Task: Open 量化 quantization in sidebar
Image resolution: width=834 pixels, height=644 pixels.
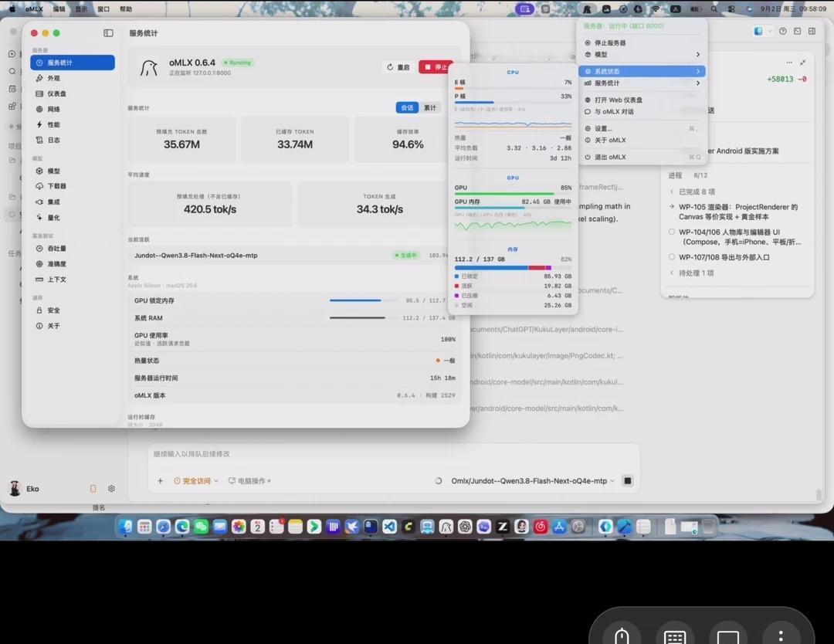Action: point(72,218)
